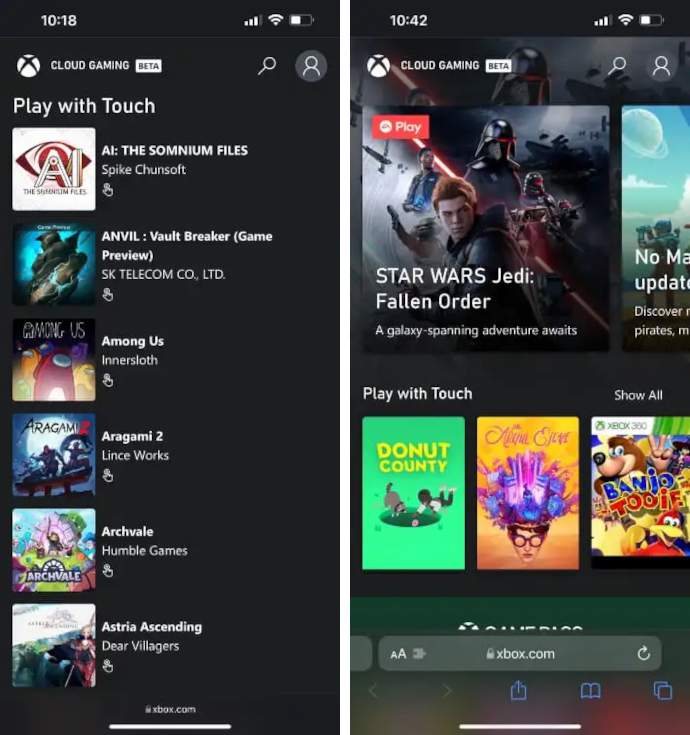The height and width of the screenshot is (735, 690).
Task: Reload the xbox.com page
Action: click(x=644, y=653)
